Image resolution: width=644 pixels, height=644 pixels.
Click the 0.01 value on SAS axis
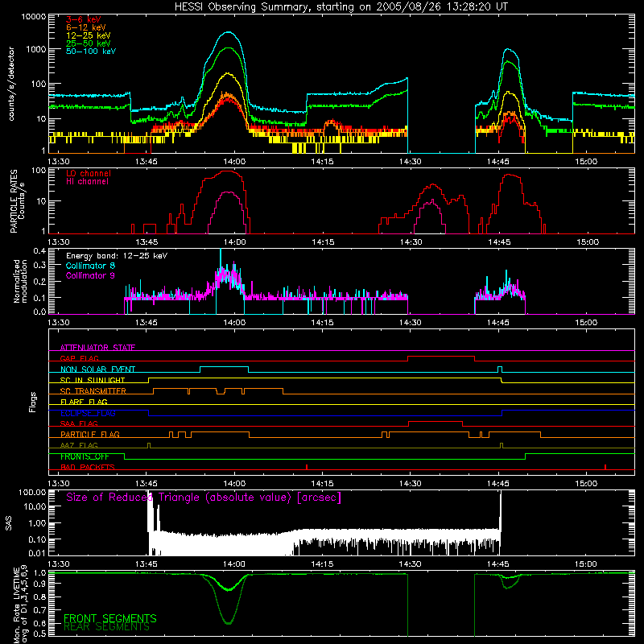37,553
